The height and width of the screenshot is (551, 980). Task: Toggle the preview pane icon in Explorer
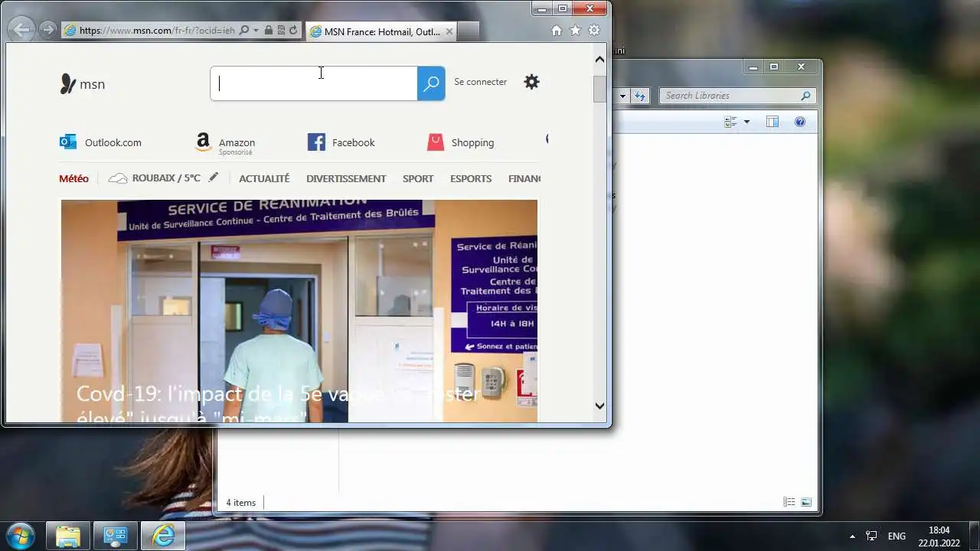[773, 122]
